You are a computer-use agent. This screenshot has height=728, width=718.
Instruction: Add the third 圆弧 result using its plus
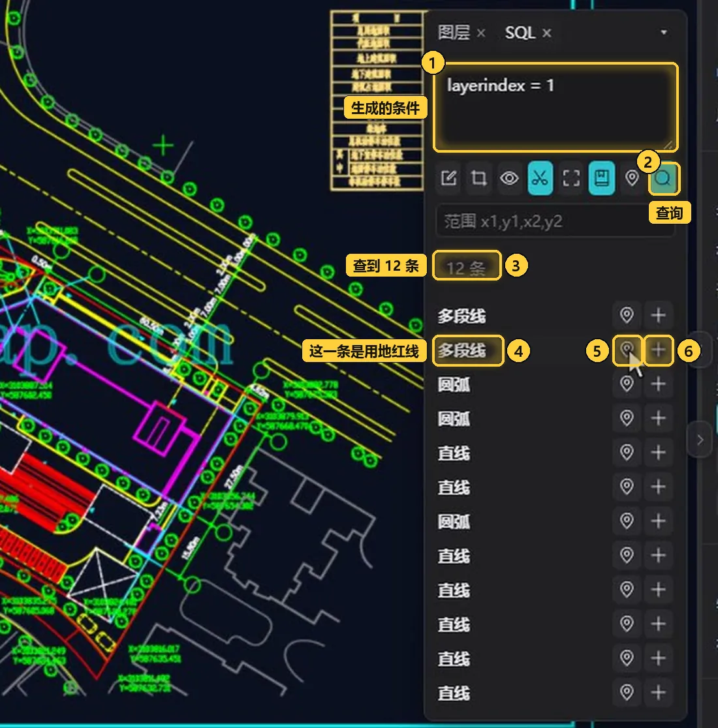point(658,521)
